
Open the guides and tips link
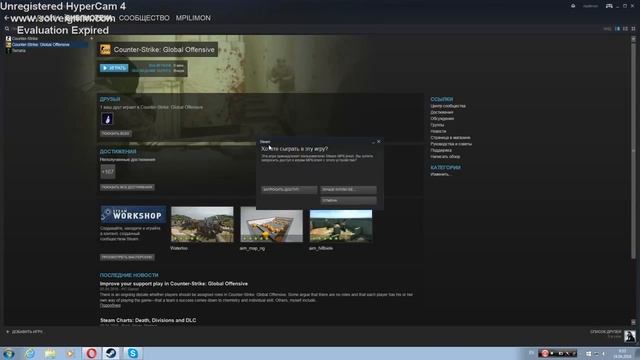click(451, 144)
